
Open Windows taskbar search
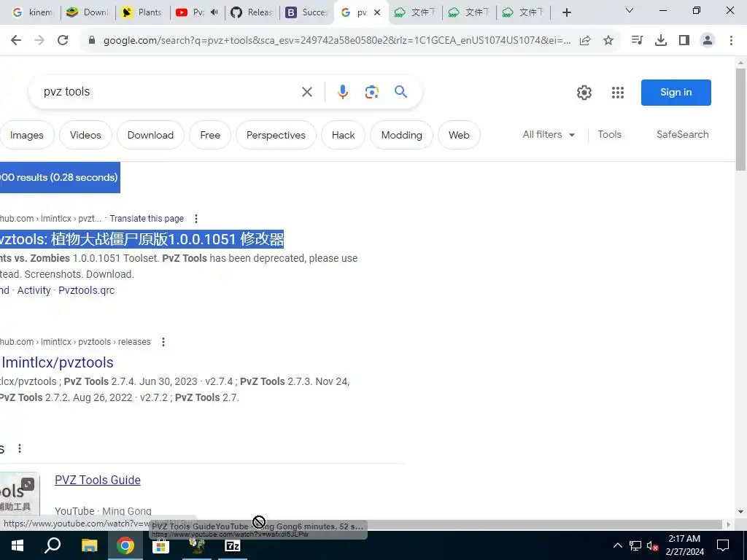pos(53,545)
